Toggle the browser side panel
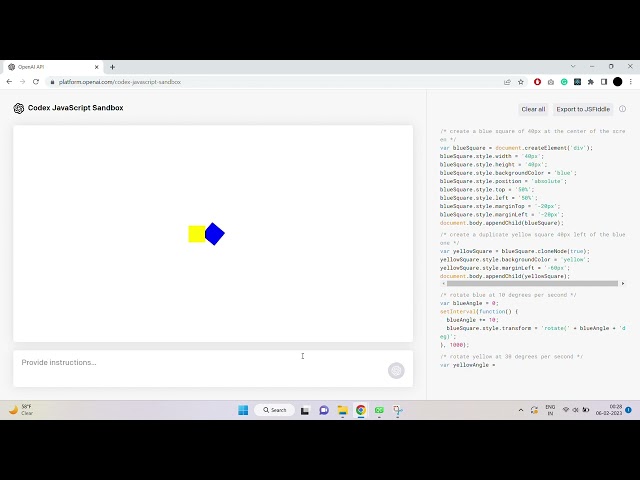The width and height of the screenshot is (640, 480). [604, 82]
